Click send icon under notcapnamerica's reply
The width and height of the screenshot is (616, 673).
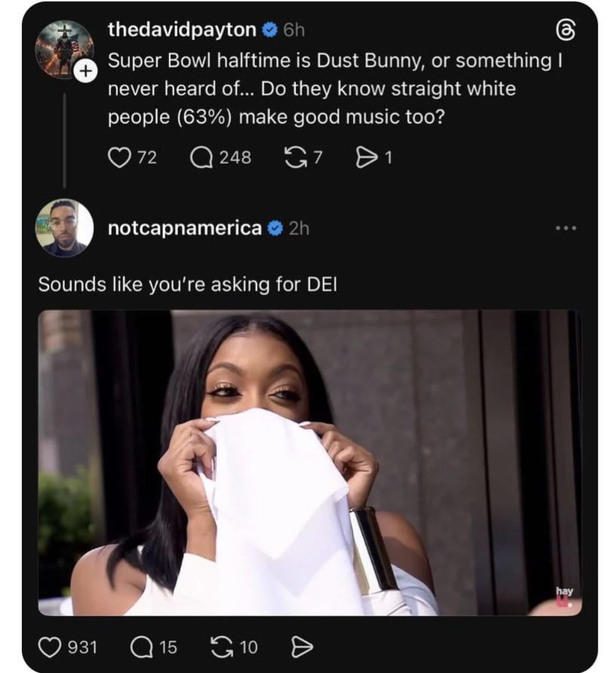(302, 647)
